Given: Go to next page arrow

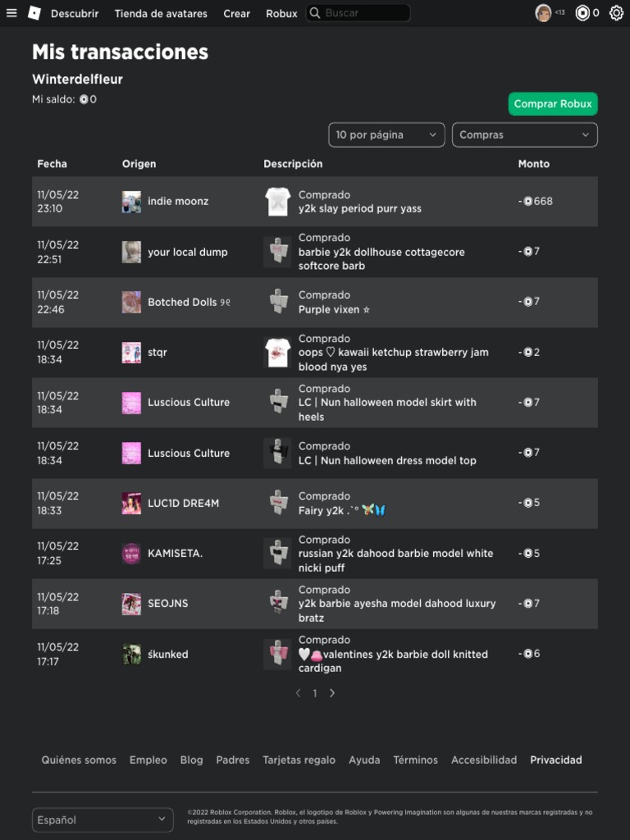Looking at the screenshot, I should (x=332, y=693).
